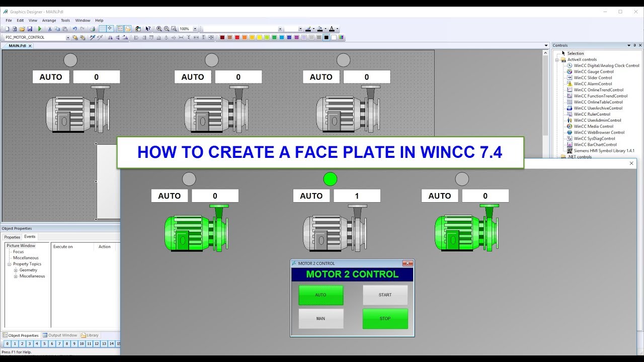The image size is (644, 362).
Task: Toggle layer 3 visibility button
Action: (x=29, y=344)
